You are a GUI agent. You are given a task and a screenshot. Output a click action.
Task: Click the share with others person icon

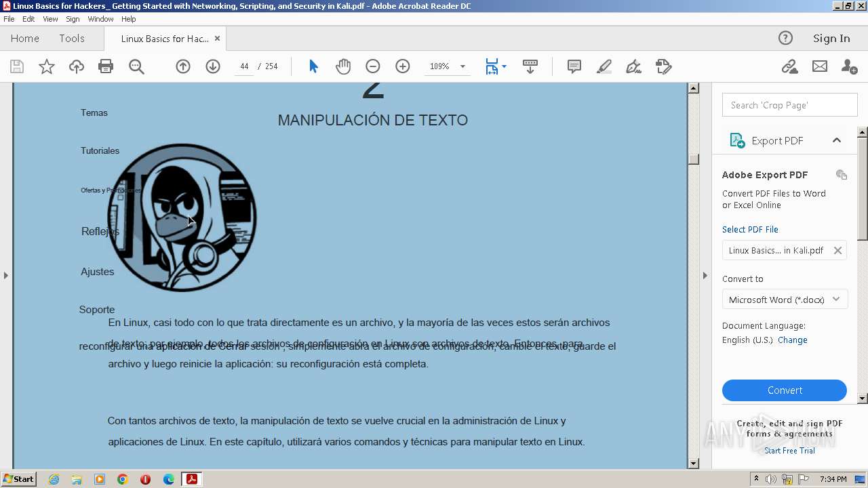(x=849, y=66)
